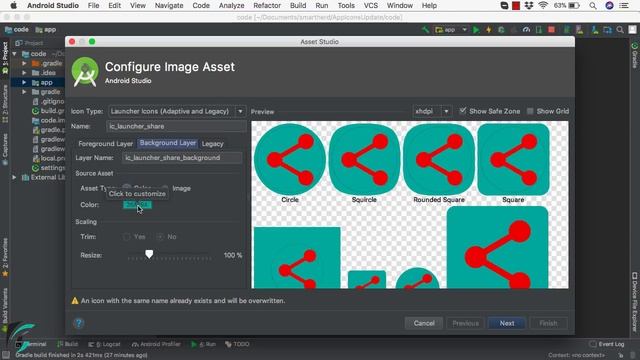Open the Refactor menu

(x=267, y=5)
